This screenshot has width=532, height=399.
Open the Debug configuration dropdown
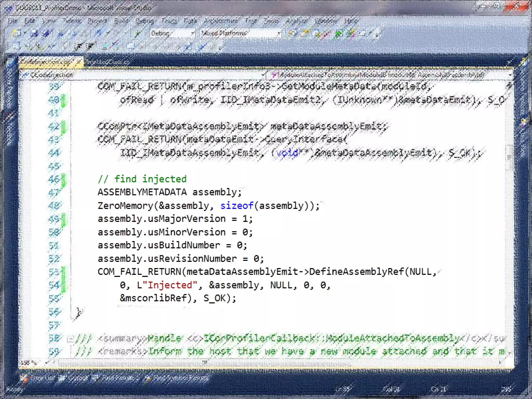tap(192, 34)
